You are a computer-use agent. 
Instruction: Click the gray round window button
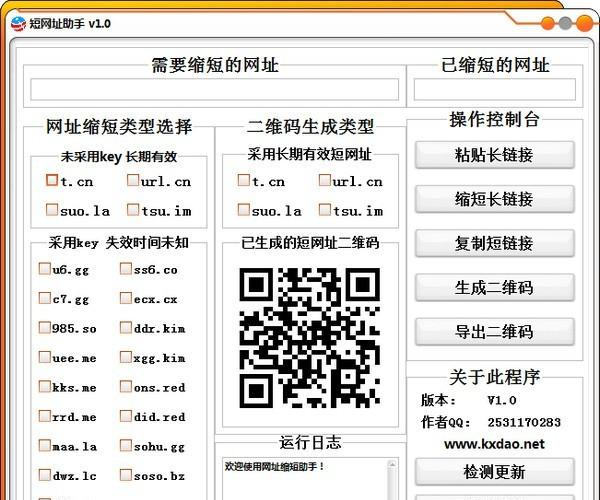click(x=565, y=24)
